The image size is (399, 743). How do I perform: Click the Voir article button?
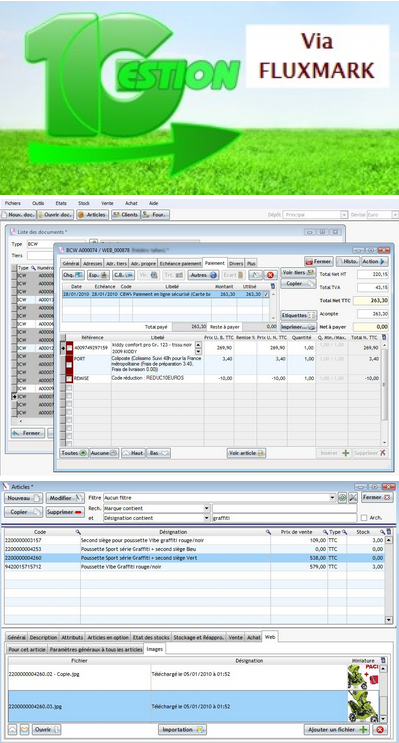[x=246, y=453]
